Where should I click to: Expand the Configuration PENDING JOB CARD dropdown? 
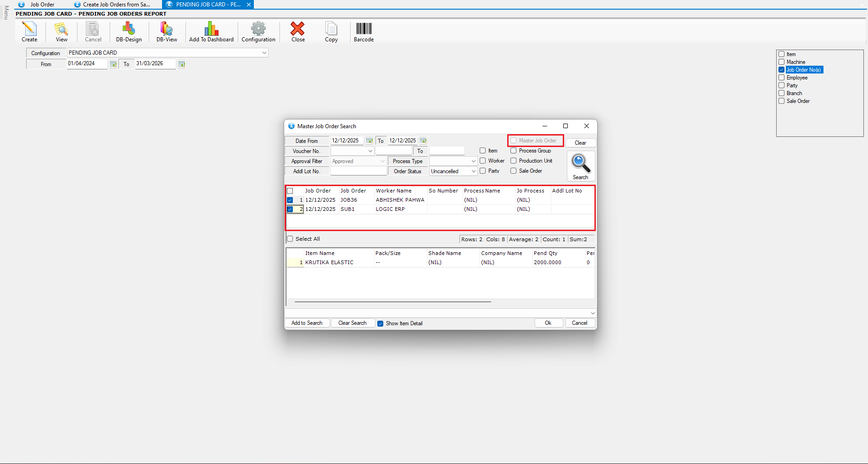(x=264, y=53)
